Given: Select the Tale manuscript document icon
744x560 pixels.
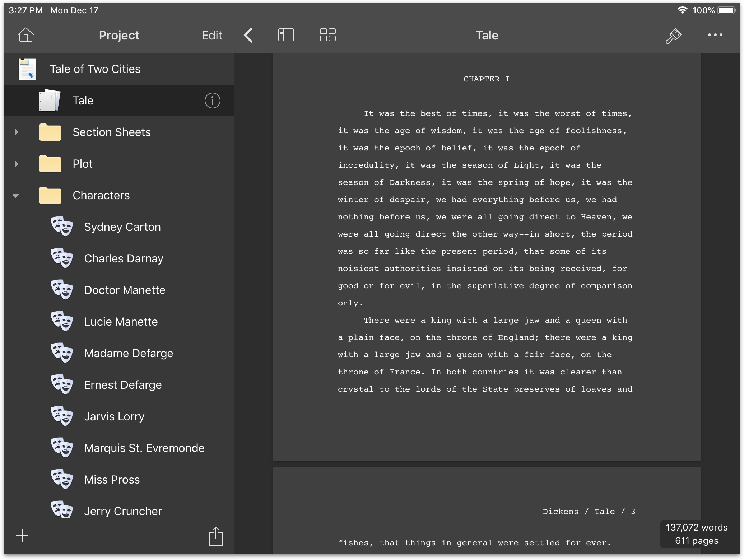Looking at the screenshot, I should tap(50, 101).
